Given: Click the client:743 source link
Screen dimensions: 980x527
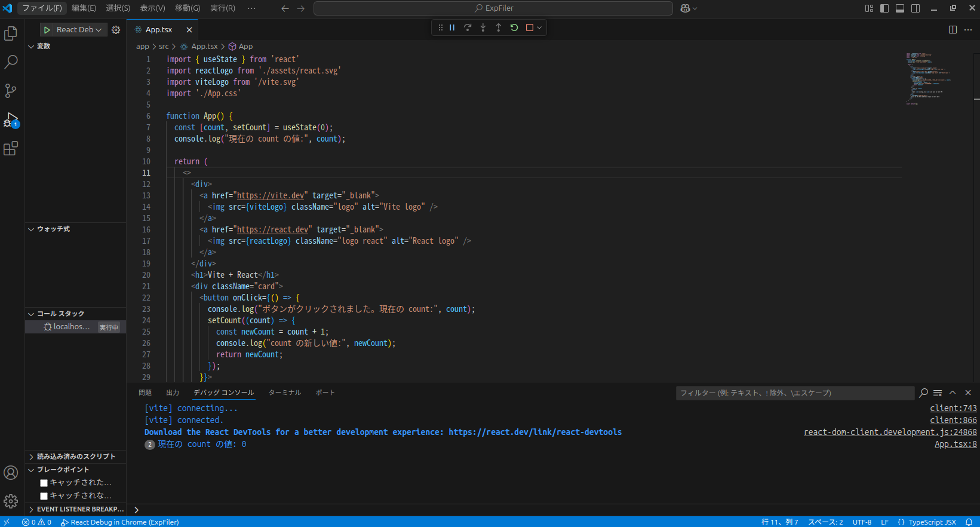Looking at the screenshot, I should click(x=953, y=409).
